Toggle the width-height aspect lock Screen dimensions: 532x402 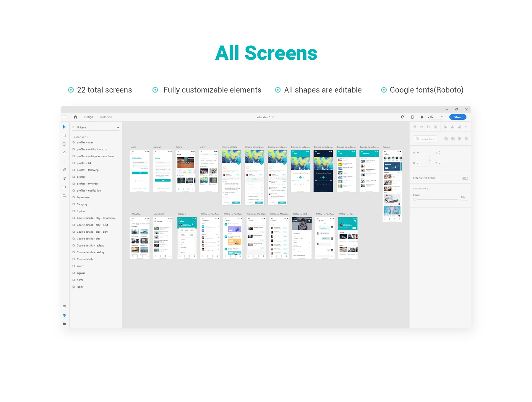click(x=430, y=160)
